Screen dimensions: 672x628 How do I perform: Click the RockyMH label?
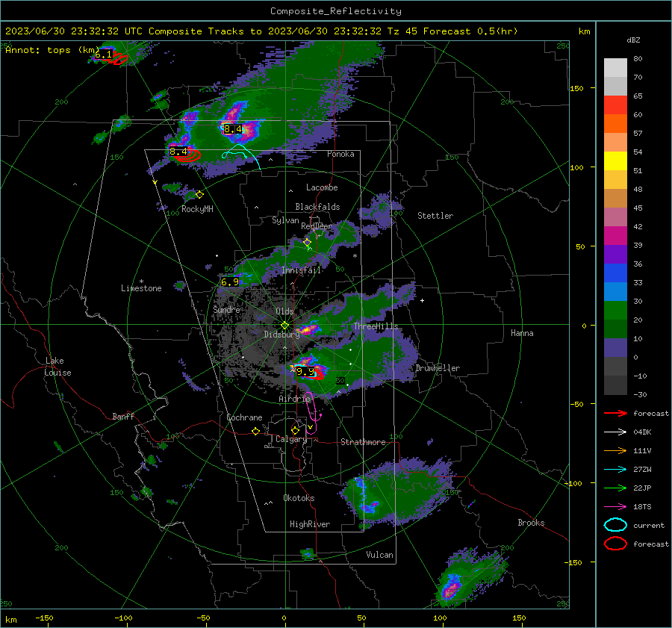[197, 209]
